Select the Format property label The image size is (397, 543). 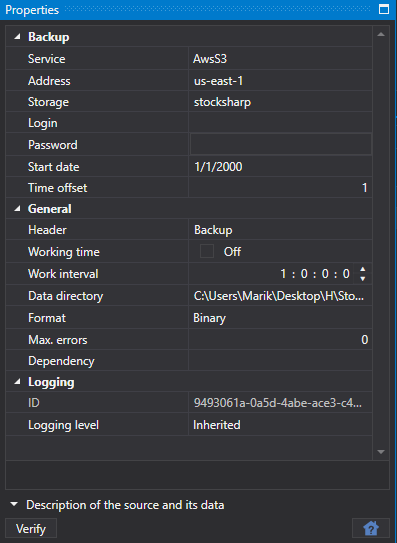pos(47,318)
